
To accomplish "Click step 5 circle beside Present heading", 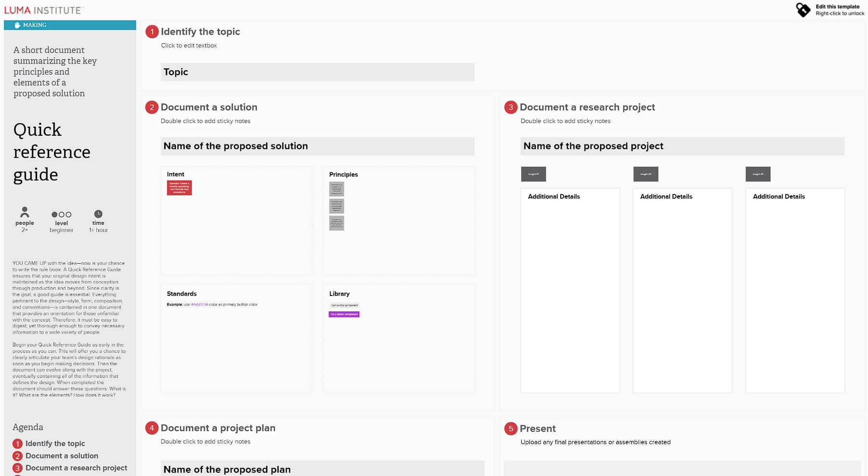I will pos(511,428).
